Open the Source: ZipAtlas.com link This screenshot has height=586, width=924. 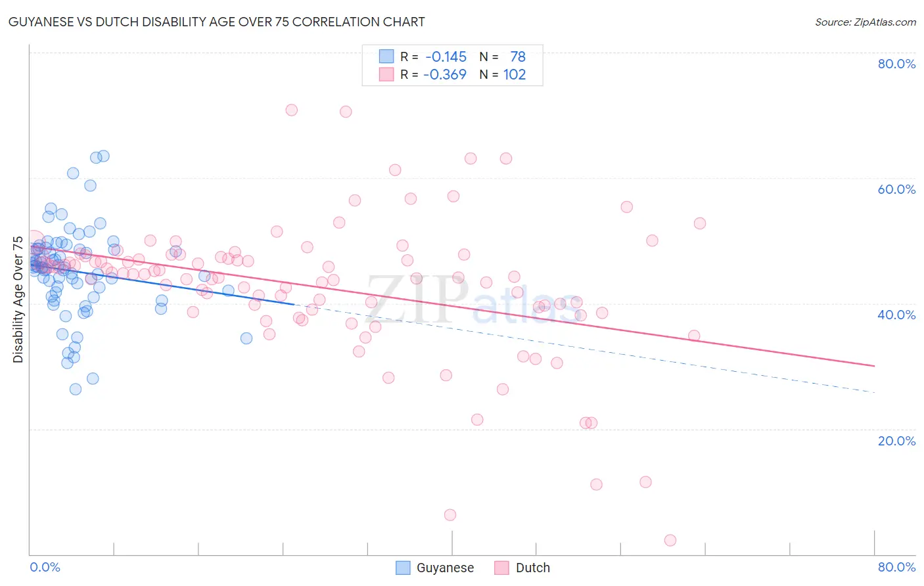click(866, 22)
